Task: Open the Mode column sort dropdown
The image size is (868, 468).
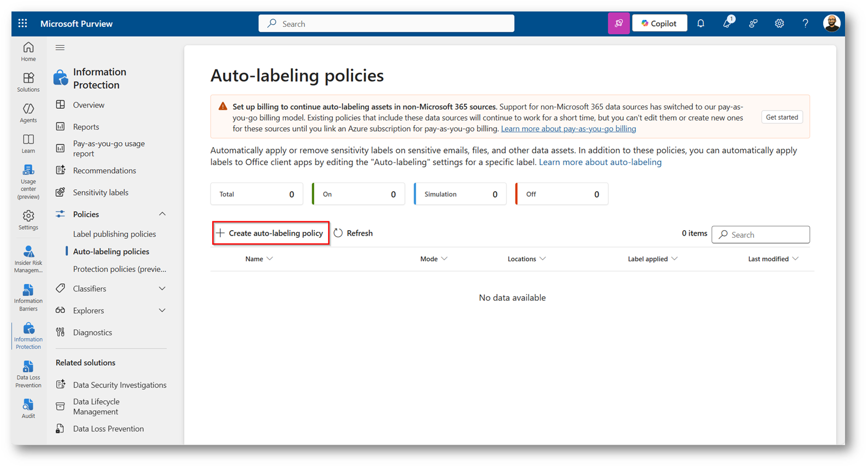Action: pos(444,259)
